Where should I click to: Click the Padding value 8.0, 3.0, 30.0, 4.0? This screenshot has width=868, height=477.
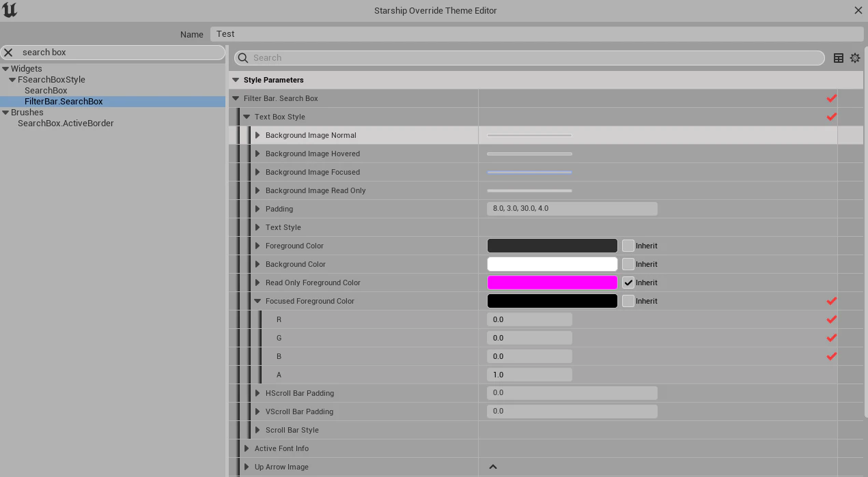(x=572, y=209)
